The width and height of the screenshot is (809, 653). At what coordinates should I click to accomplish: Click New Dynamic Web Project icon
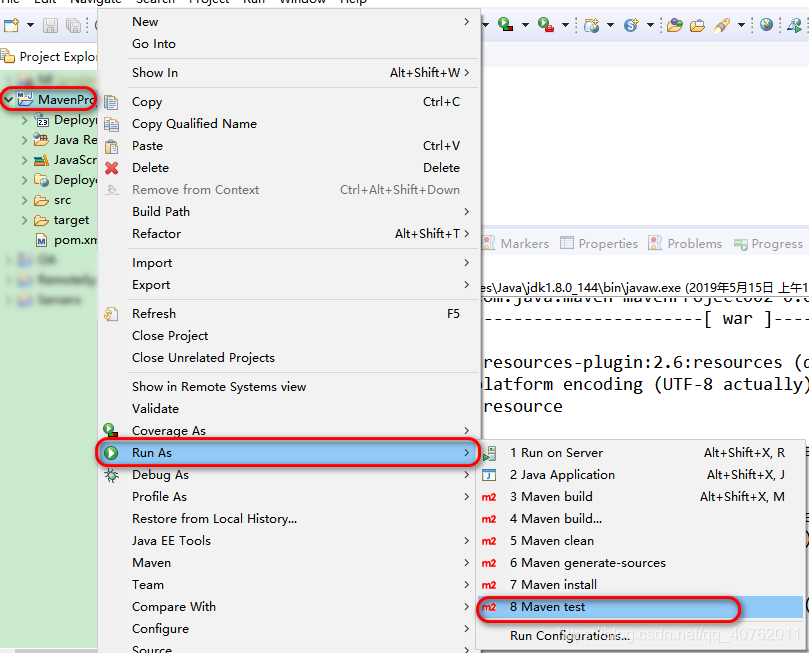point(591,25)
